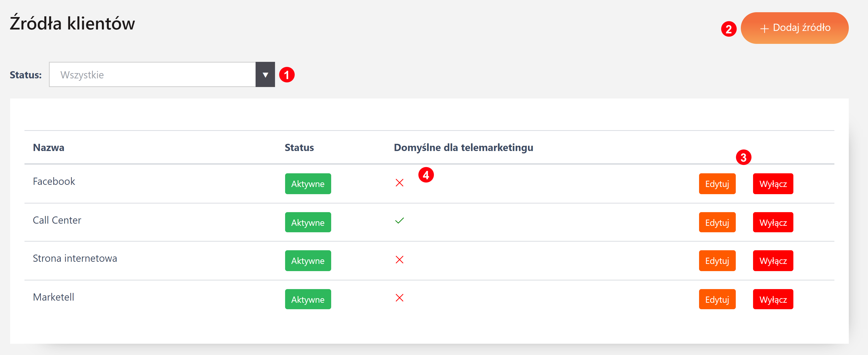Click Edytuj for Strona internetowa
The width and height of the screenshot is (868, 355).
[717, 261]
